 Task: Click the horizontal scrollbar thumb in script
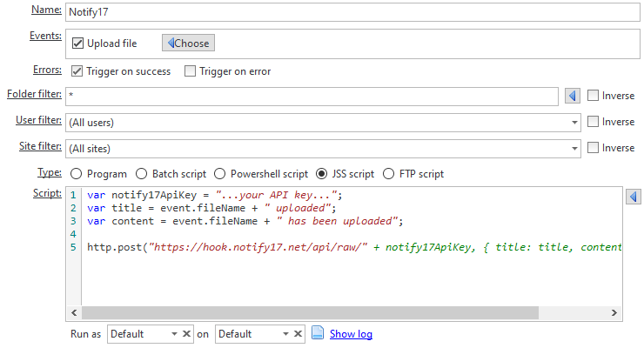click(x=310, y=312)
